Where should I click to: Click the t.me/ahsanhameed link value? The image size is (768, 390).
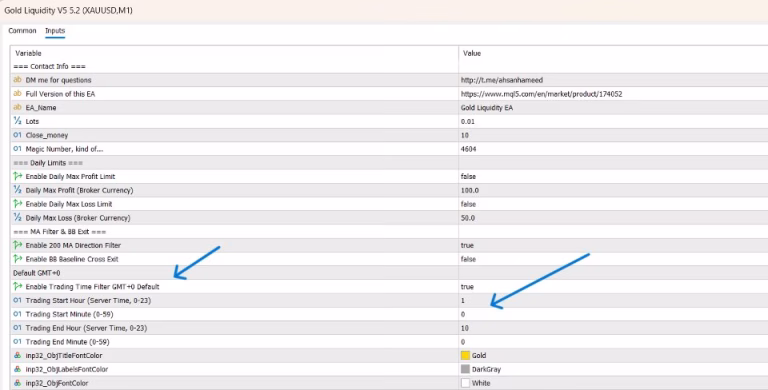click(x=502, y=80)
